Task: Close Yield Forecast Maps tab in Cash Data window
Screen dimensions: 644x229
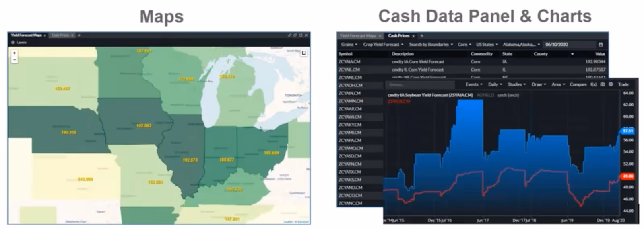Action: (380, 36)
